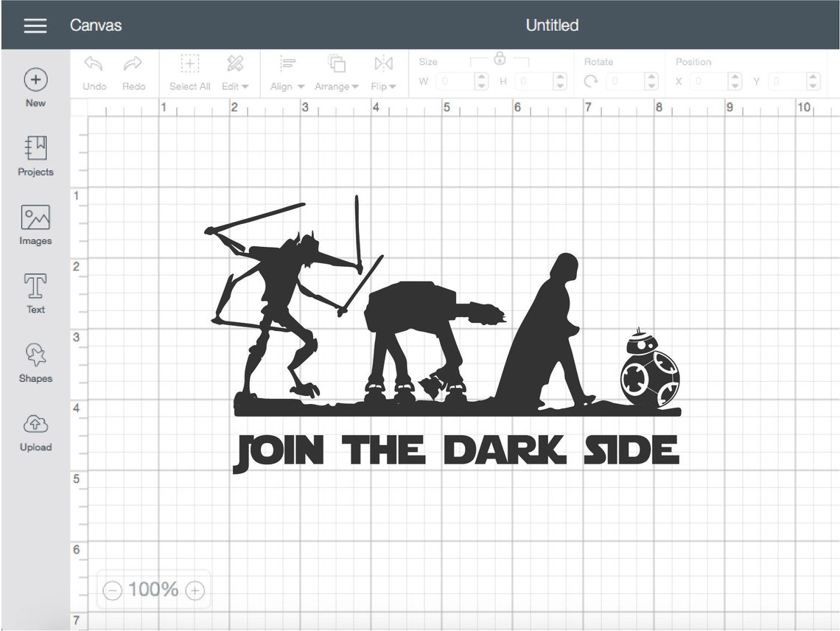Open the Shapes panel
This screenshot has width=840, height=631.
(35, 363)
